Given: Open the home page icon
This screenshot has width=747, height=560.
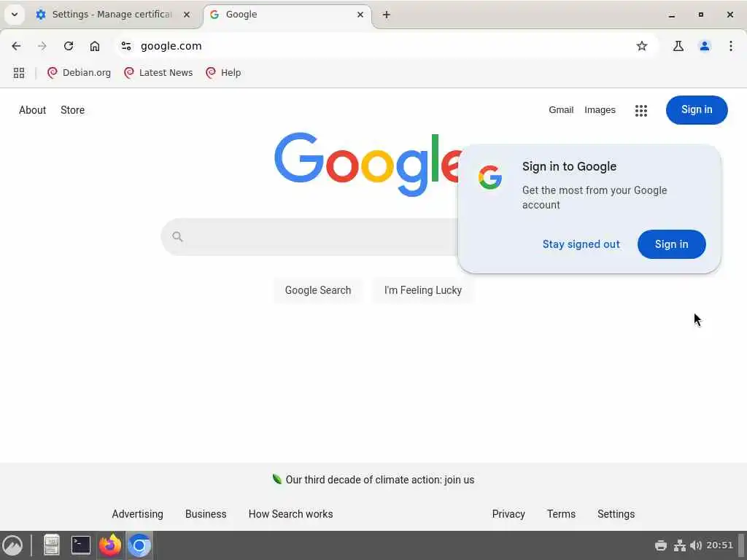Looking at the screenshot, I should coord(95,46).
